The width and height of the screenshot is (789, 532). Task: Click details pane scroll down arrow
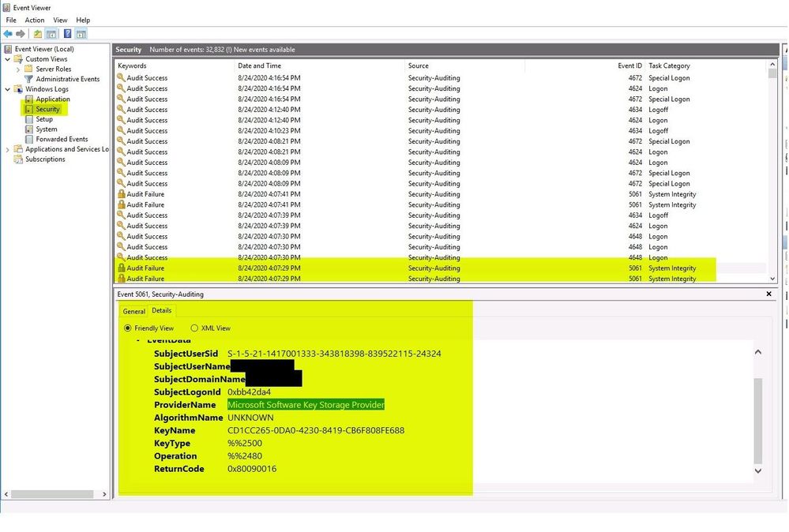click(x=758, y=470)
